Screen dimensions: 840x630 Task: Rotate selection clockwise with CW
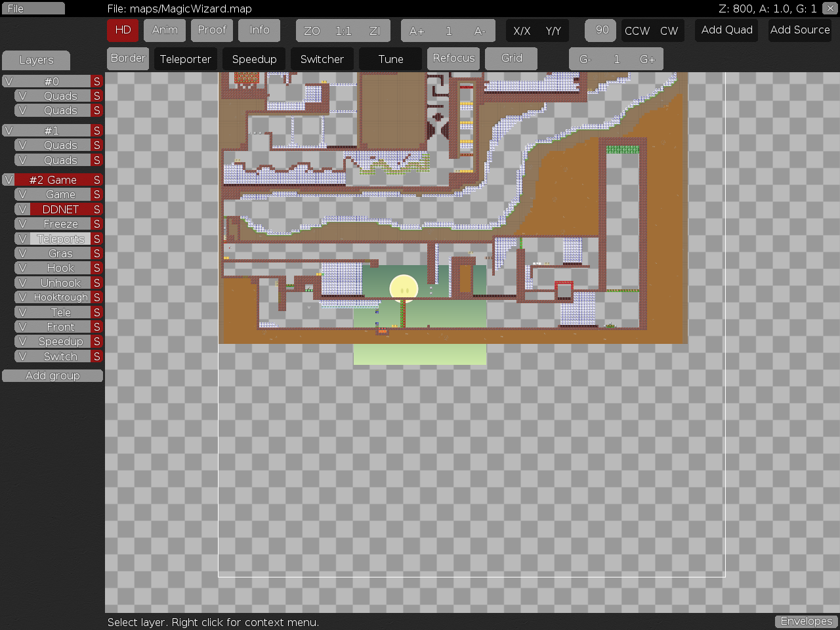(668, 30)
